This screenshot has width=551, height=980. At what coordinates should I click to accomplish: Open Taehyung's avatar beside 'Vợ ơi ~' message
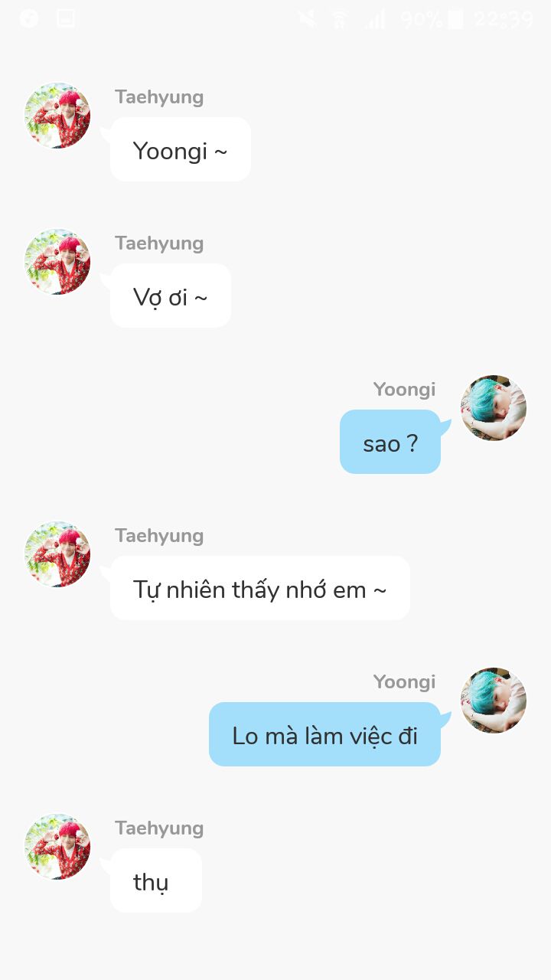(57, 262)
